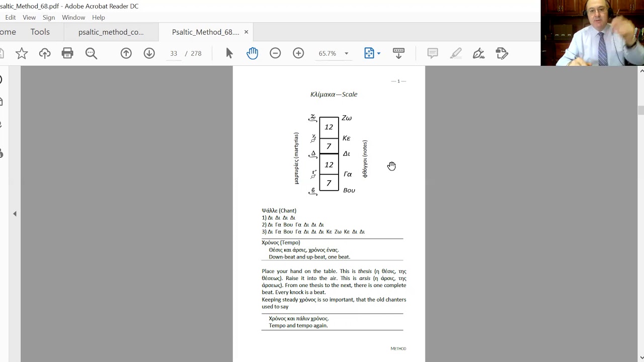
Task: Open the Window menu
Action: pyautogui.click(x=73, y=18)
